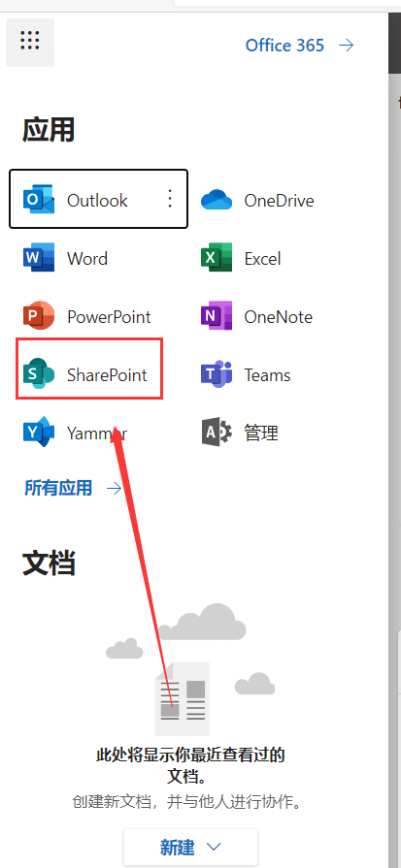The image size is (401, 868).
Task: Click the arrow beside 所有应用
Action: (x=115, y=488)
